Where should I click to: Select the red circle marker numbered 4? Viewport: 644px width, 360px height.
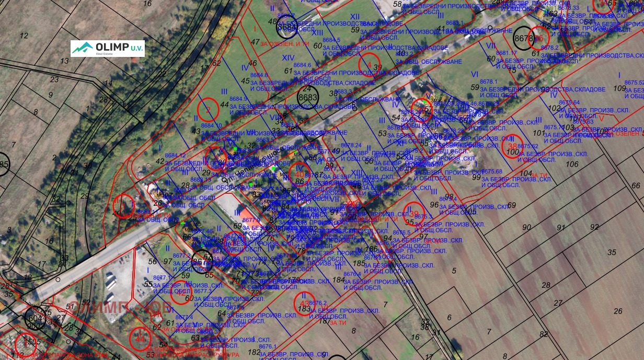coord(370,64)
